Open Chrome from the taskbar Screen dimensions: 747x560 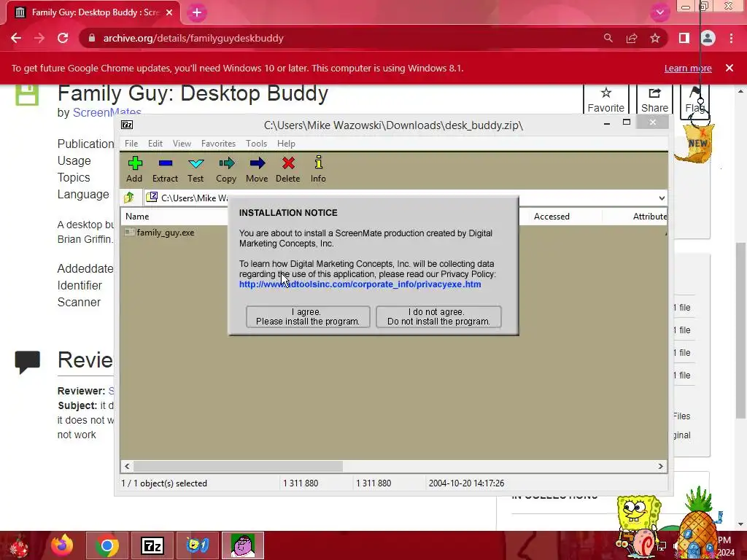(107, 545)
